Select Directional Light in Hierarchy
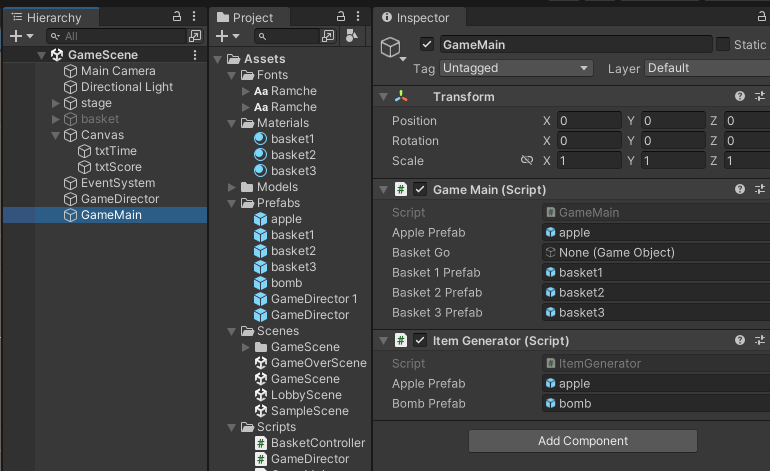The image size is (770, 471). (127, 87)
